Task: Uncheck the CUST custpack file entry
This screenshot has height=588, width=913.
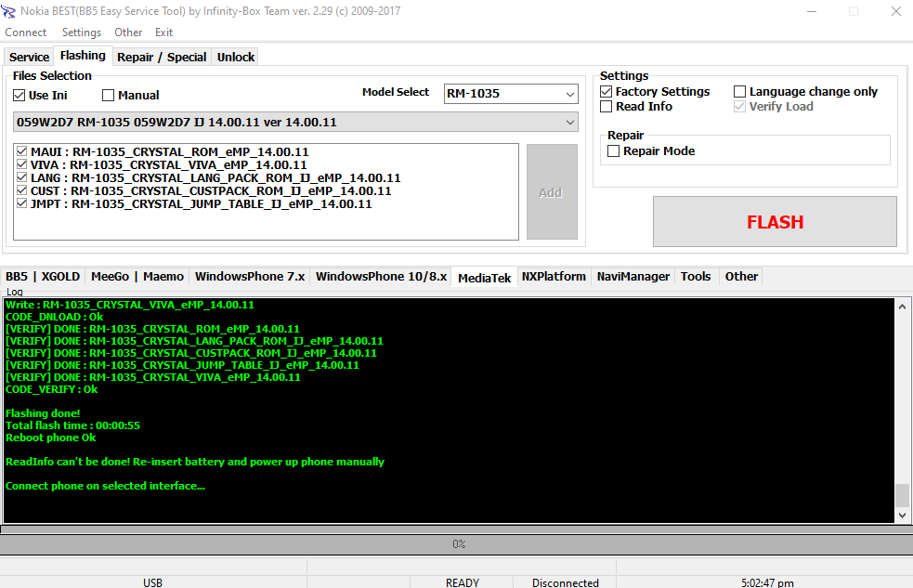Action: tap(22, 190)
